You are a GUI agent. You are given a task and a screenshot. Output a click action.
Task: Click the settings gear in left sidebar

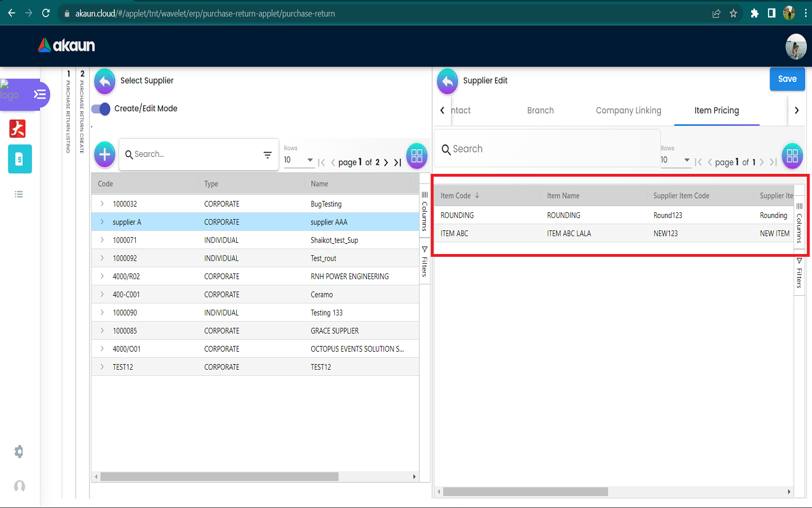[19, 452]
